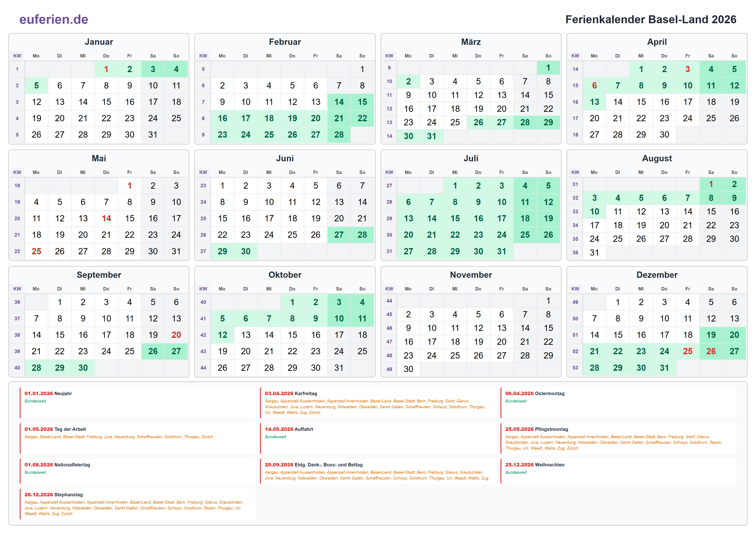The width and height of the screenshot is (756, 534).
Task: Select the Juli month heading
Action: coord(471,158)
